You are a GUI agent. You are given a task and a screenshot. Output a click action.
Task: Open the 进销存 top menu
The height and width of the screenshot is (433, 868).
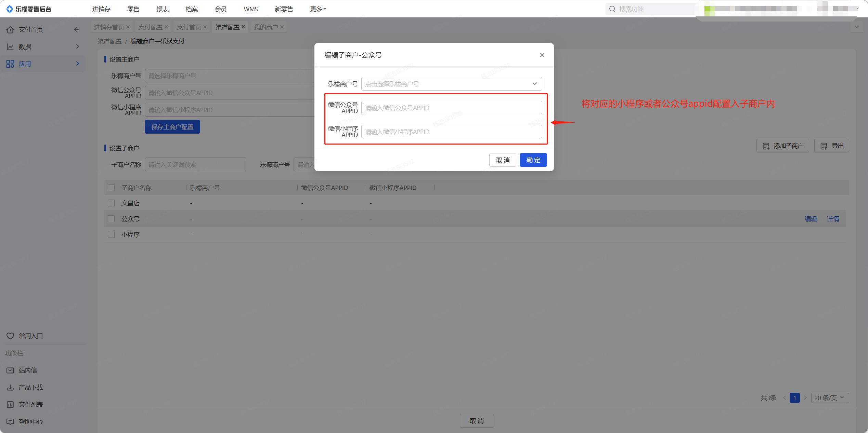[101, 9]
